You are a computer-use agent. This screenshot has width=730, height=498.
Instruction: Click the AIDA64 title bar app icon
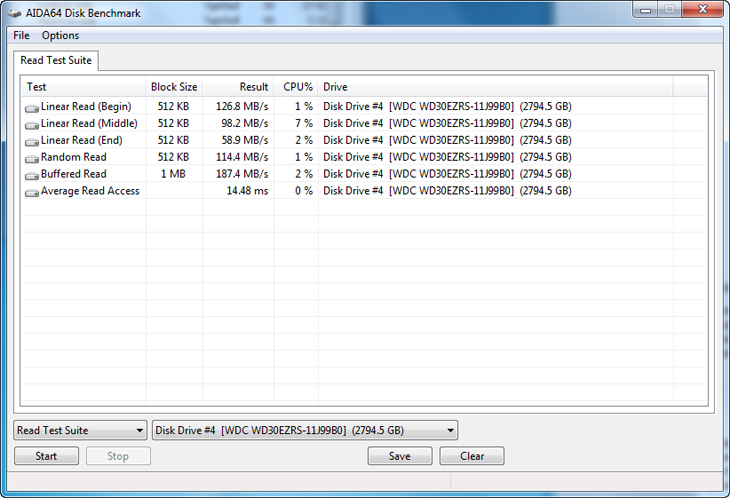pos(13,12)
